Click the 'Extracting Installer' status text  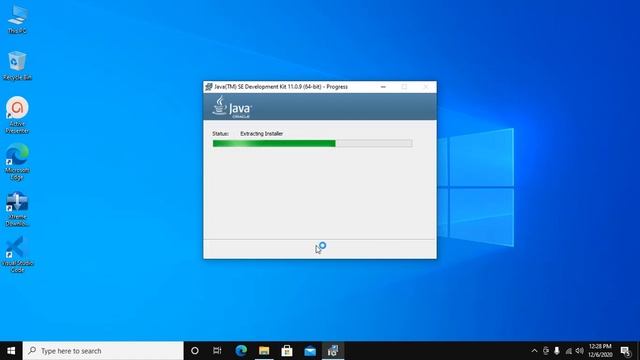click(261, 133)
